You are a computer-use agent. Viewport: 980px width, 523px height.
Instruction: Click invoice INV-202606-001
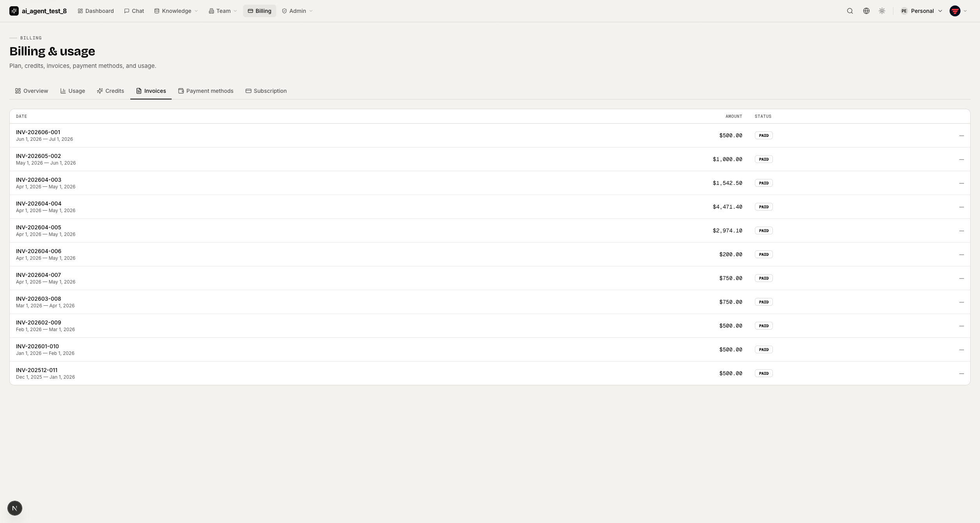click(x=38, y=132)
